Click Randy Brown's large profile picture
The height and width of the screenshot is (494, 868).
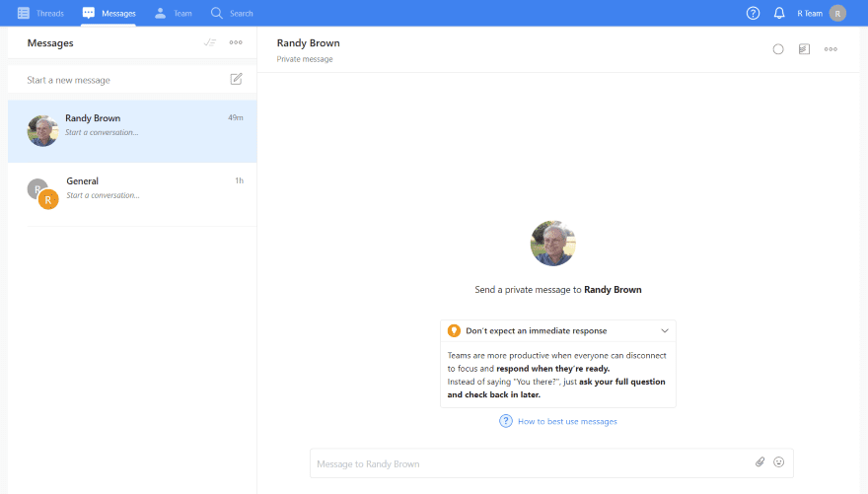coord(552,244)
